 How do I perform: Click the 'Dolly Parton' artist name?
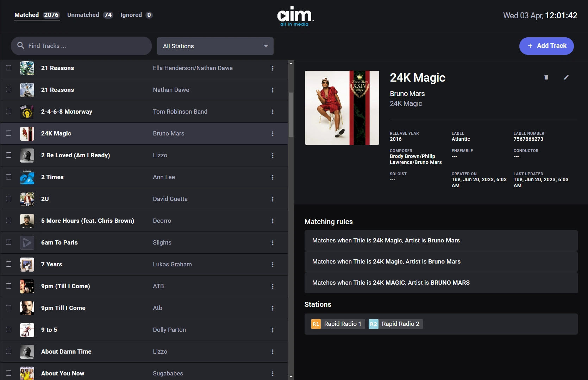click(x=169, y=330)
